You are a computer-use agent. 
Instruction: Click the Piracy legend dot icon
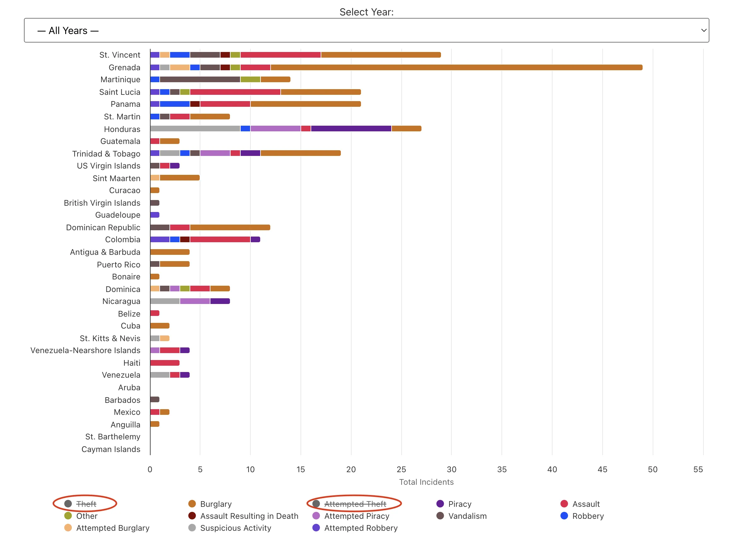pos(440,504)
